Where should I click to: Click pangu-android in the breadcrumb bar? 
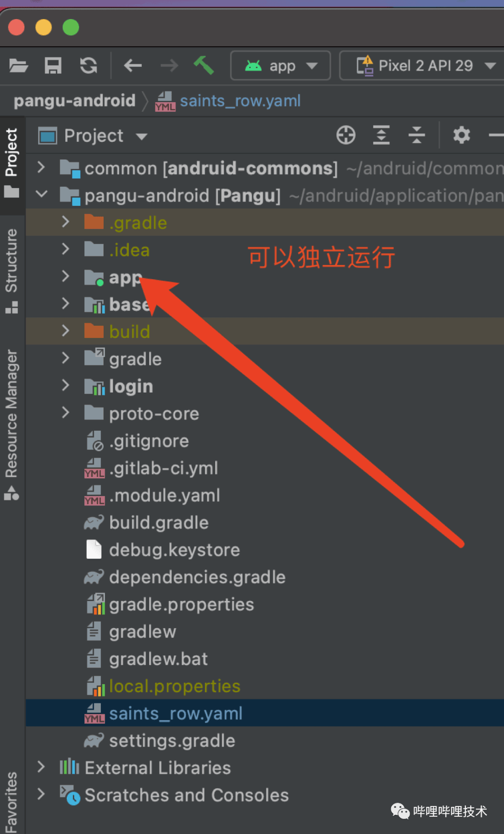pyautogui.click(x=75, y=101)
